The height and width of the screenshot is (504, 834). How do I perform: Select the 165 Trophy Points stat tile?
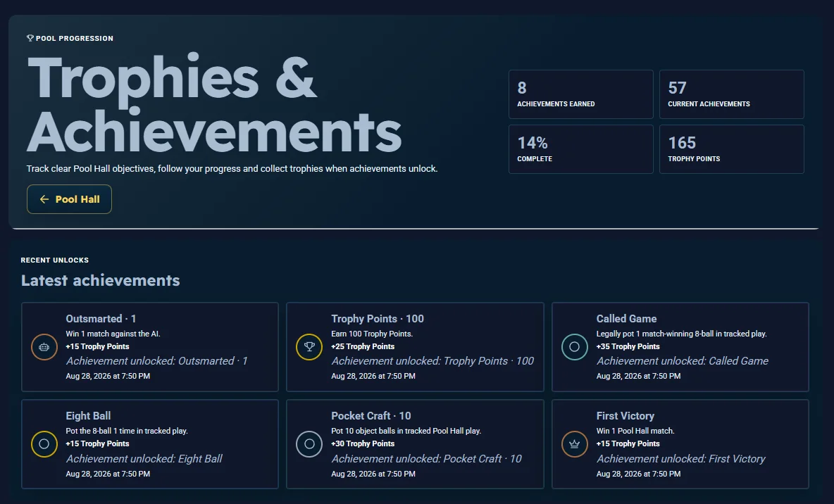click(732, 149)
